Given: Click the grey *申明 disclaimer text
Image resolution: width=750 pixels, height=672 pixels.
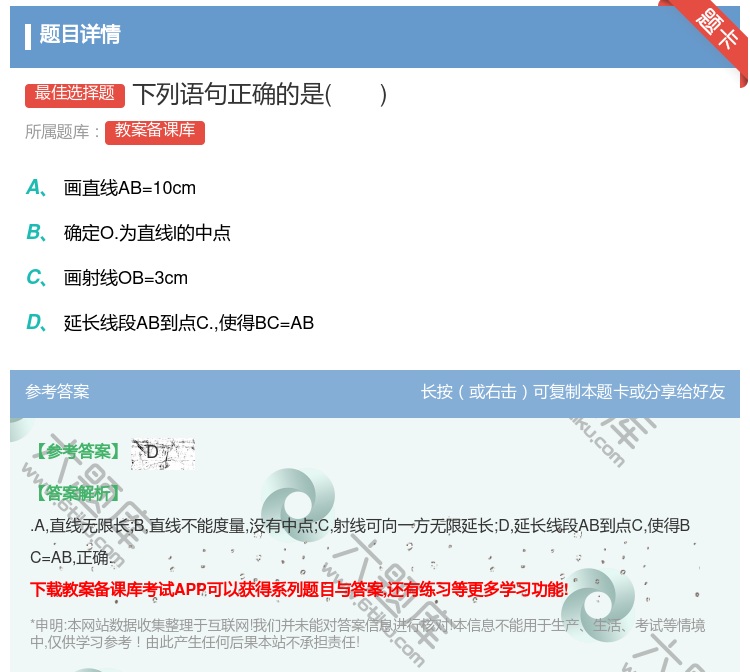Looking at the screenshot, I should pos(367,634).
